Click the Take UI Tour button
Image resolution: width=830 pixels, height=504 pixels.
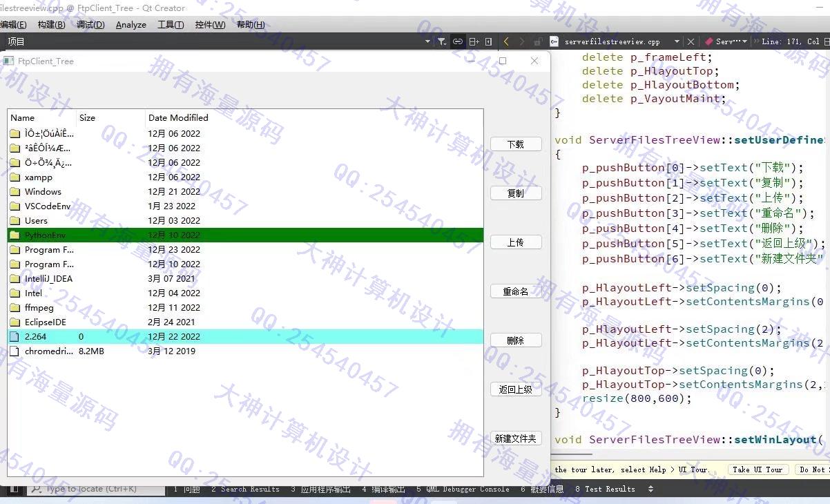click(757, 469)
